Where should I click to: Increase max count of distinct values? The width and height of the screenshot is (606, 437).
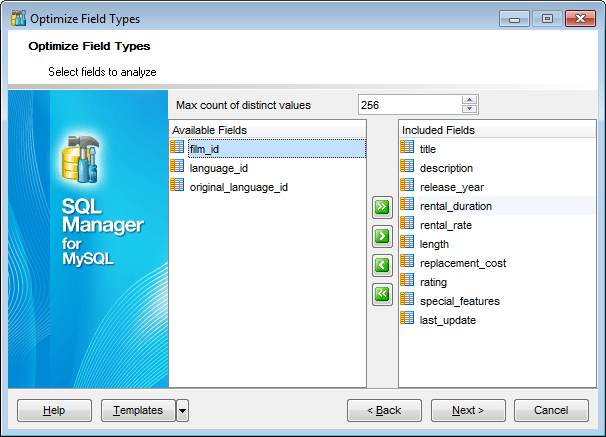470,100
